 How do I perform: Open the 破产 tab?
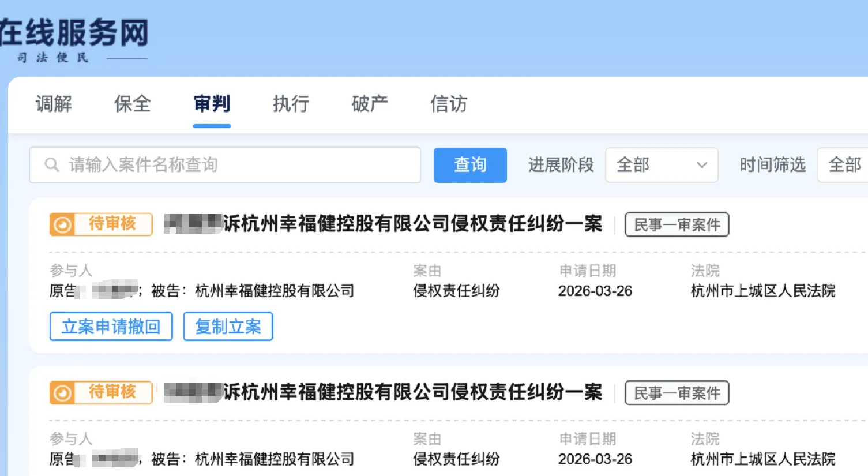pos(369,104)
